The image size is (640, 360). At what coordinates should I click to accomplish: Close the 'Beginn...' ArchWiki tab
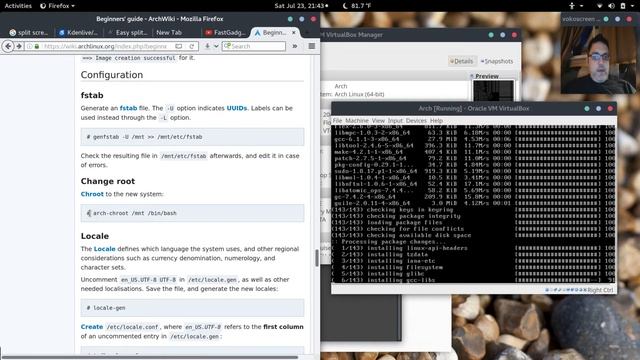coord(293,32)
